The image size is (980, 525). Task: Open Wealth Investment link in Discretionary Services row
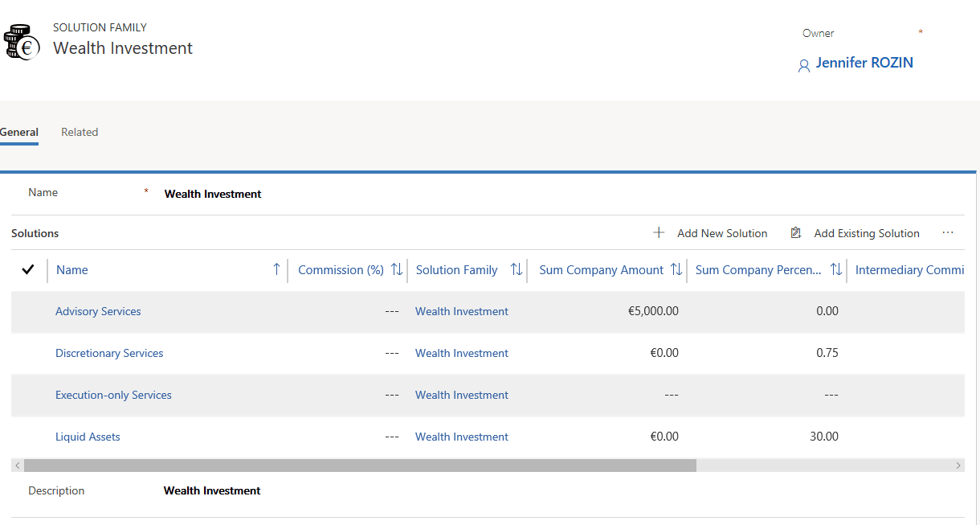point(462,353)
